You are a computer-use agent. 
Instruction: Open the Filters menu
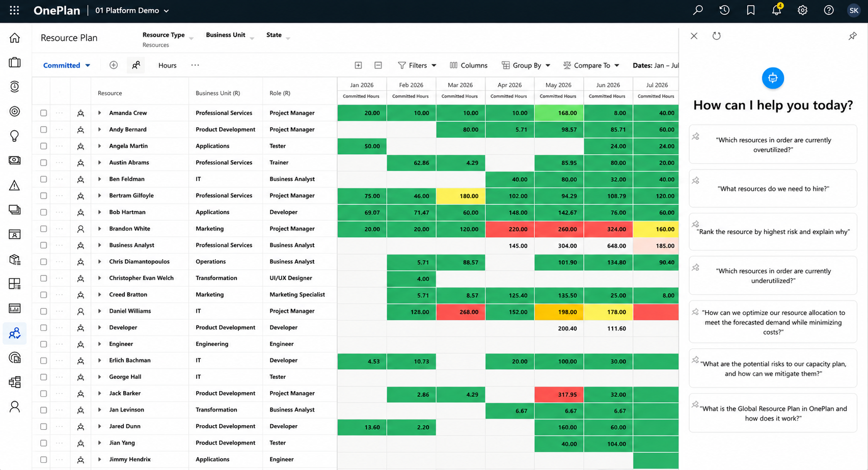[x=417, y=65]
